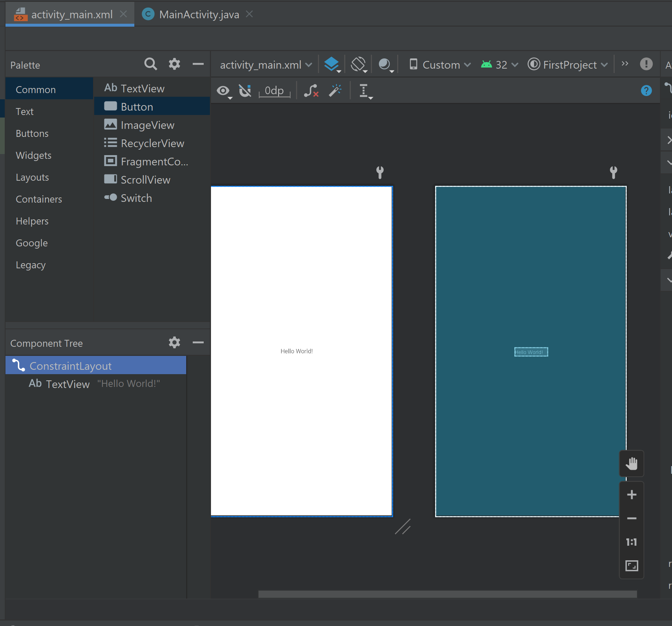This screenshot has height=626, width=672.
Task: Open the Night Mode dropdown
Action: pyautogui.click(x=386, y=65)
